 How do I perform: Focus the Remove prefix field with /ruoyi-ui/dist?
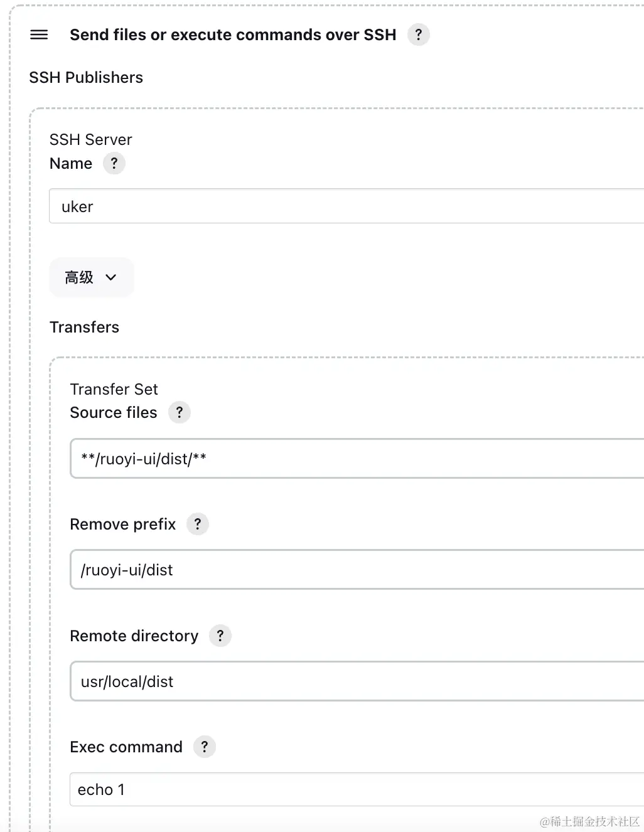coord(357,570)
